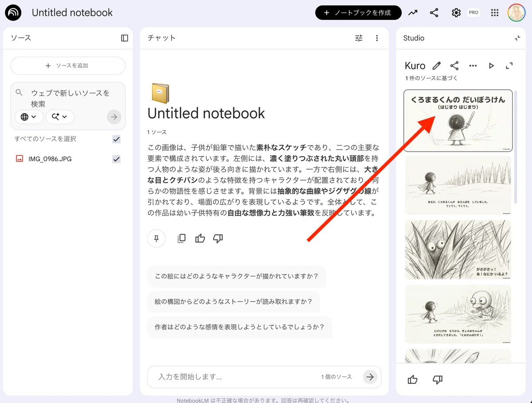Collapse the Studio panel icon
The image size is (532, 403).
pyautogui.click(x=517, y=38)
